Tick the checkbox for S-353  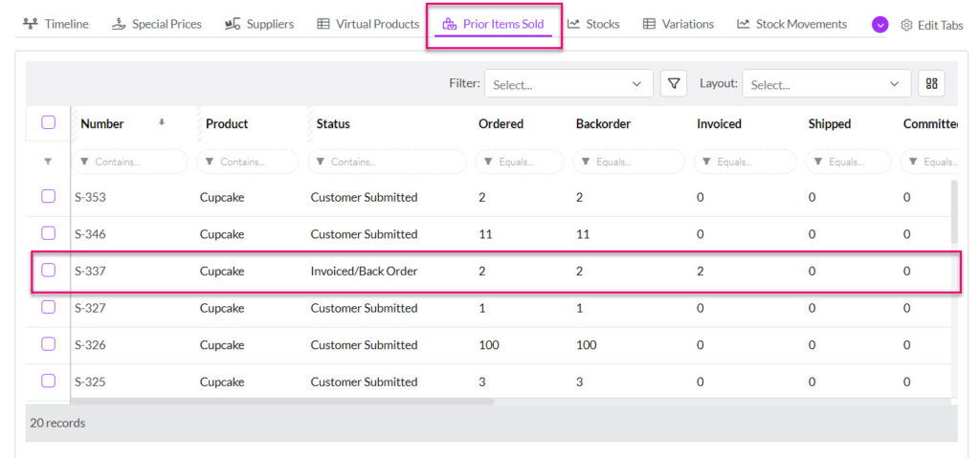(x=48, y=196)
